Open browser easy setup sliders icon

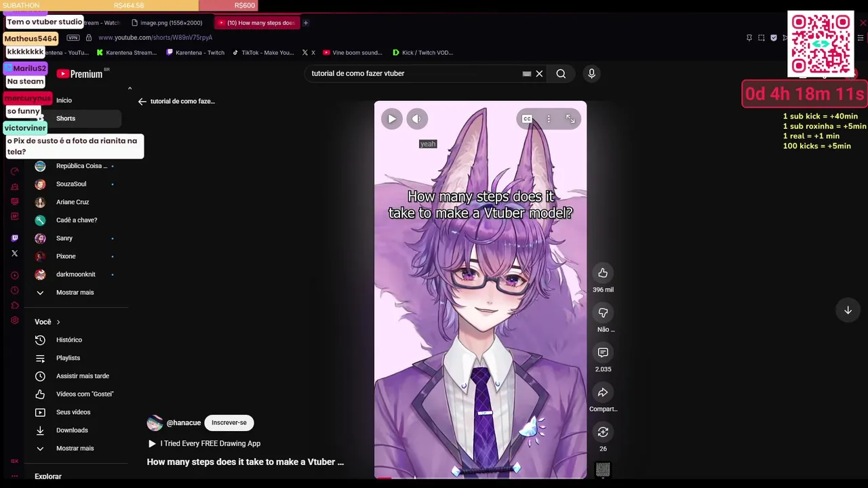[x=860, y=38]
